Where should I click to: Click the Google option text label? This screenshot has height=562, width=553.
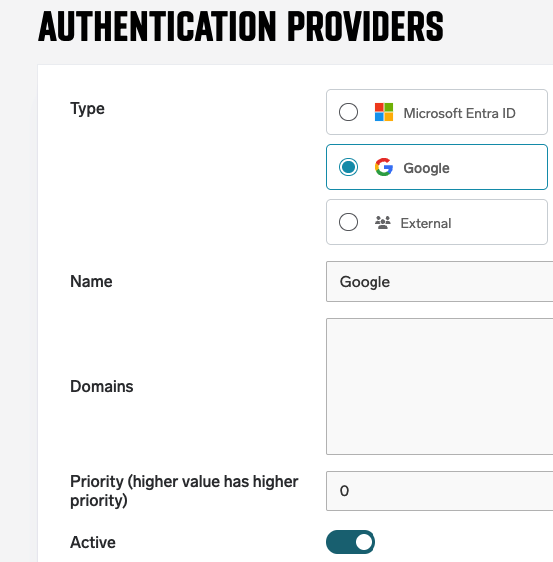coord(426,168)
